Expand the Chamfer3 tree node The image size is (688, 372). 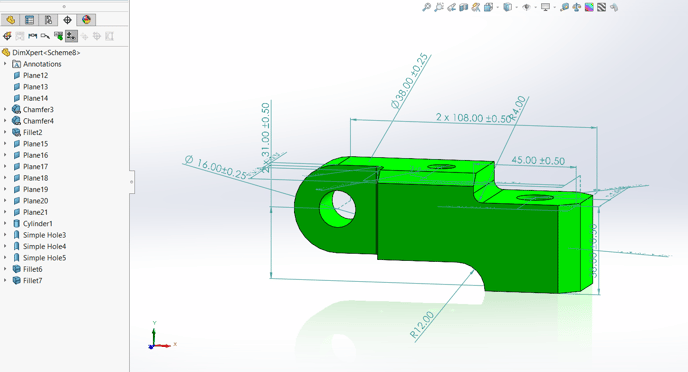(5, 110)
